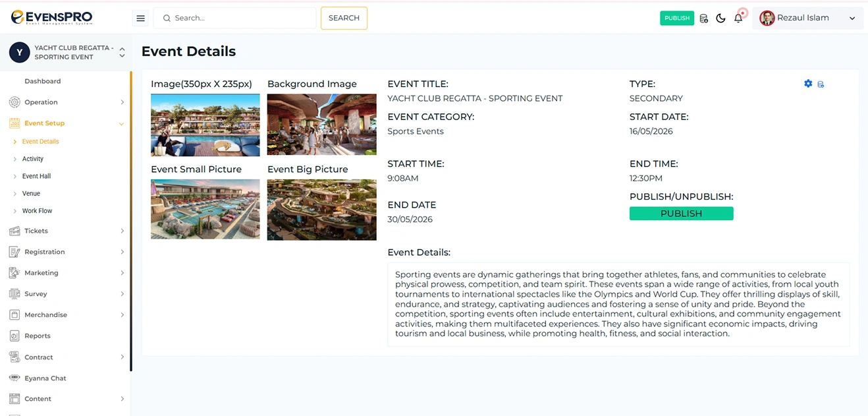Collapse the Event Setup chevron
This screenshot has height=416, width=868.
[x=122, y=124]
